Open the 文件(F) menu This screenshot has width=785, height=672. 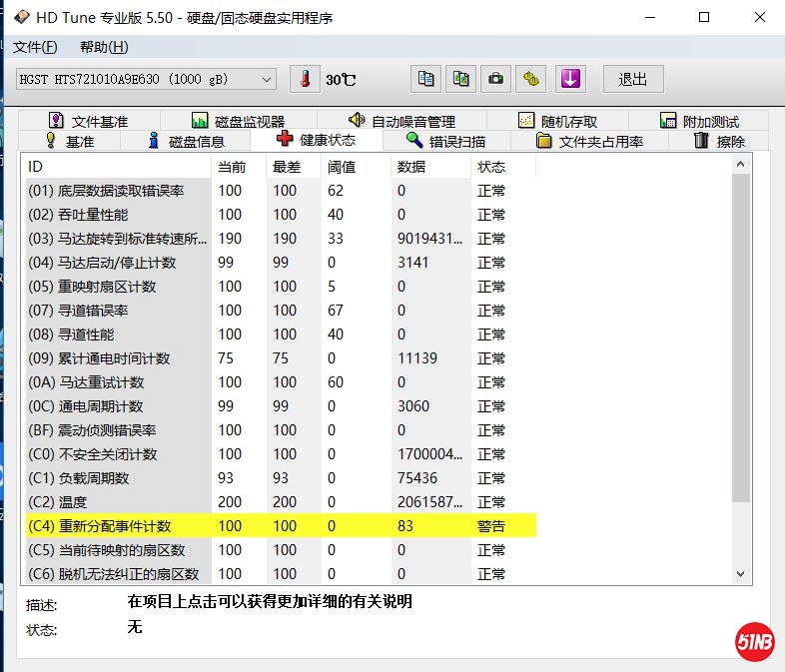pos(35,47)
